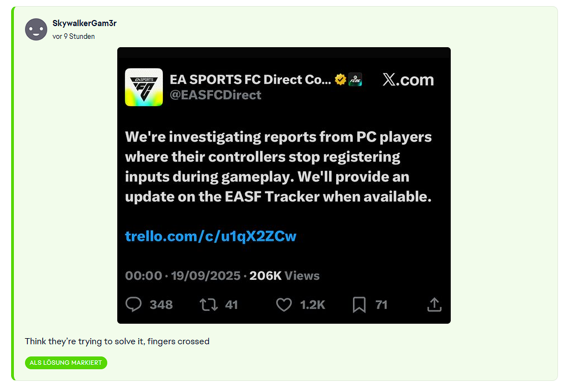563x392 pixels.
Task: Open the @EASFCDirect handle
Action: tap(215, 95)
